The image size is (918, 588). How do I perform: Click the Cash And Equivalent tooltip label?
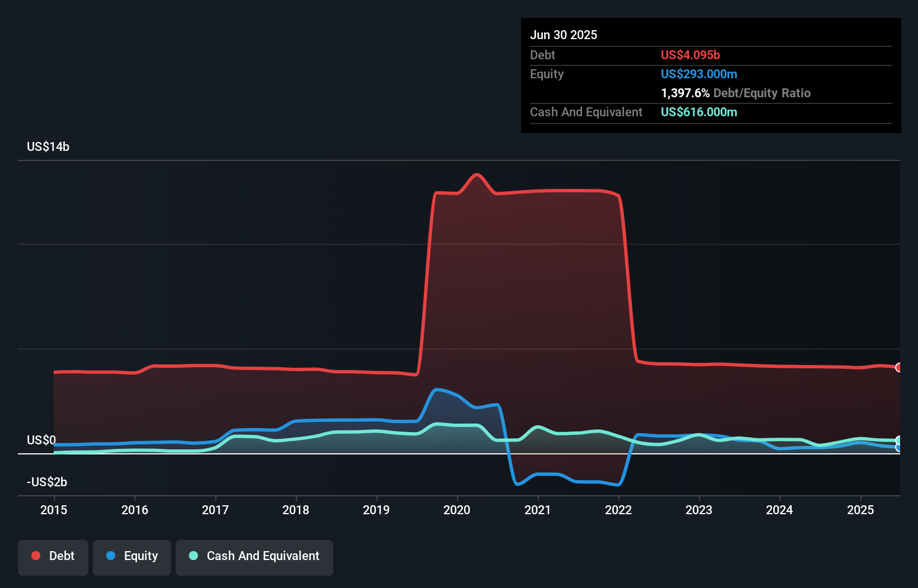coord(586,112)
